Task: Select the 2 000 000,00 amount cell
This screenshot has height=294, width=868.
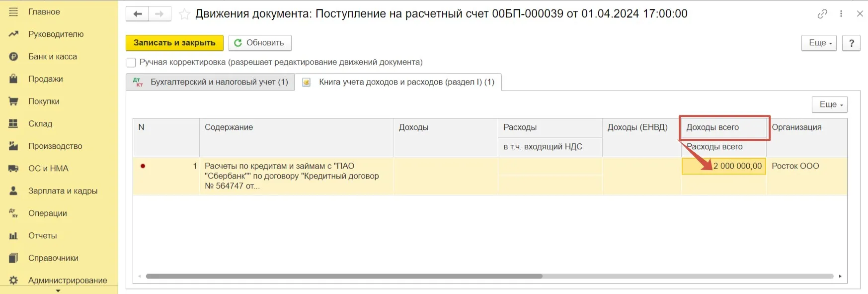Action: [x=724, y=166]
